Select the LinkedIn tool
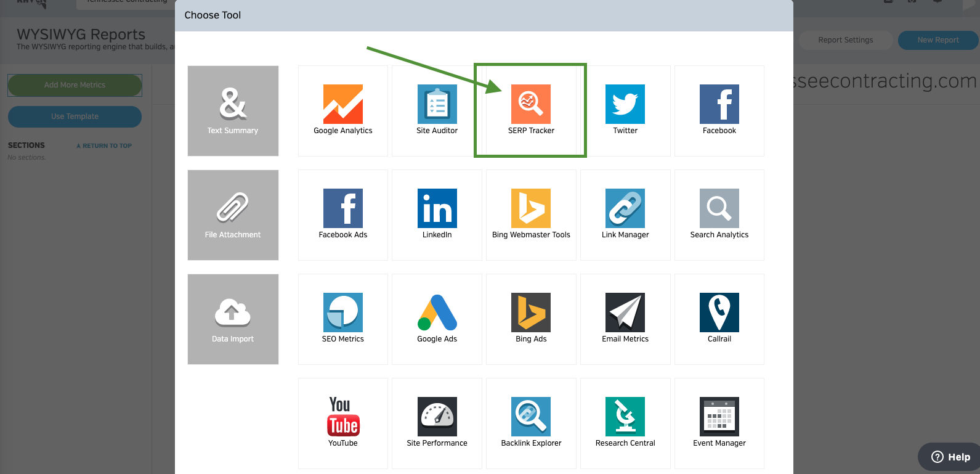This screenshot has width=980, height=474. [437, 215]
